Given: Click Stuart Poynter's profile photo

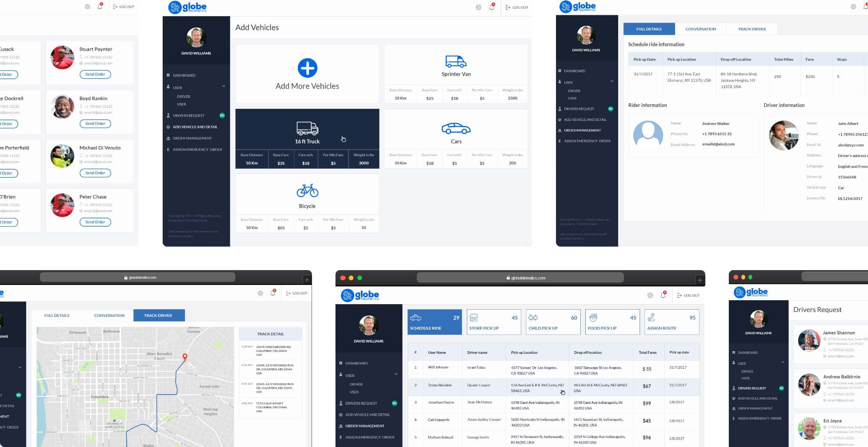Looking at the screenshot, I should tap(62, 58).
